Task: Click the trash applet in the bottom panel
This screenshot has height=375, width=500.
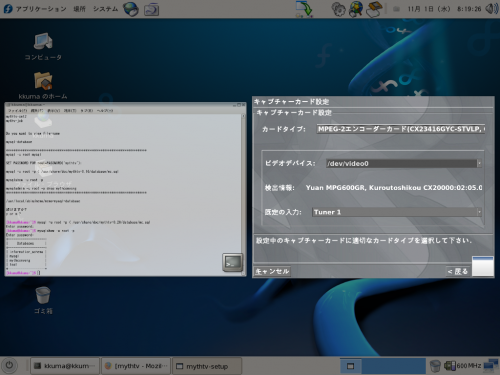Action: tap(435, 366)
